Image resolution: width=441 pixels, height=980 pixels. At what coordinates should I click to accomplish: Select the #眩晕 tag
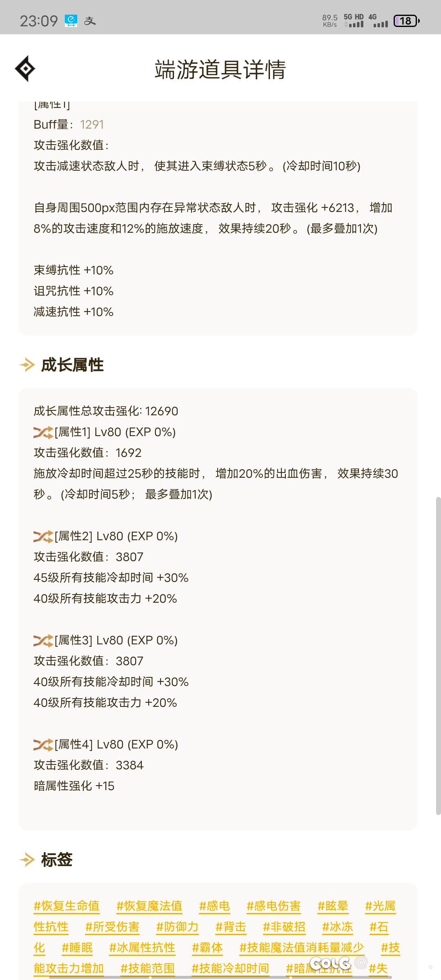click(333, 906)
